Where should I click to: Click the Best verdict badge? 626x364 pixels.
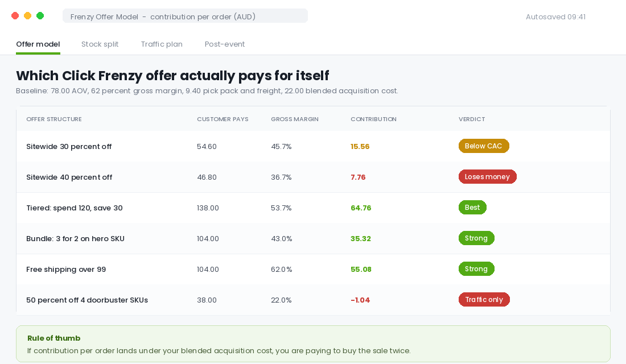coord(472,208)
